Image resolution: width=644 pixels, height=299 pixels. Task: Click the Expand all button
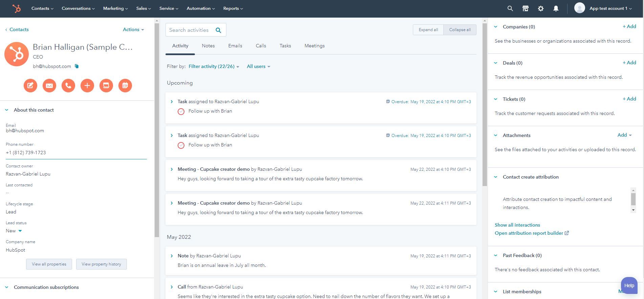tap(428, 30)
